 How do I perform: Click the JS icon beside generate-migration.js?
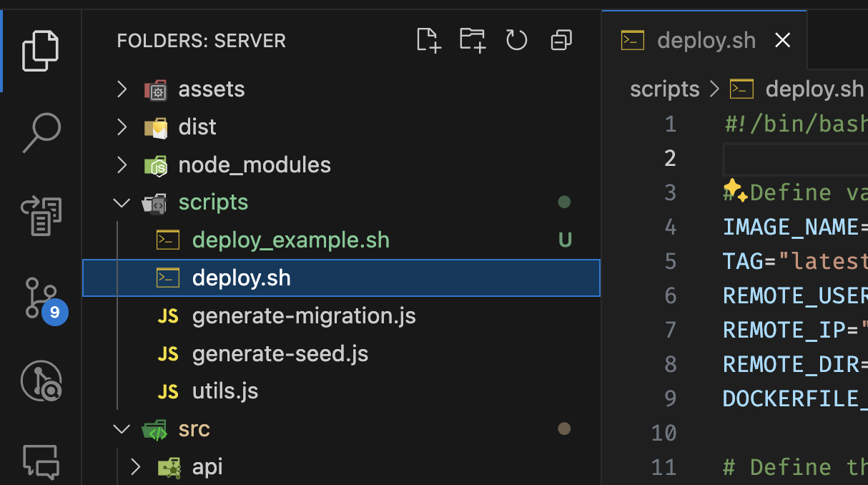click(x=168, y=316)
